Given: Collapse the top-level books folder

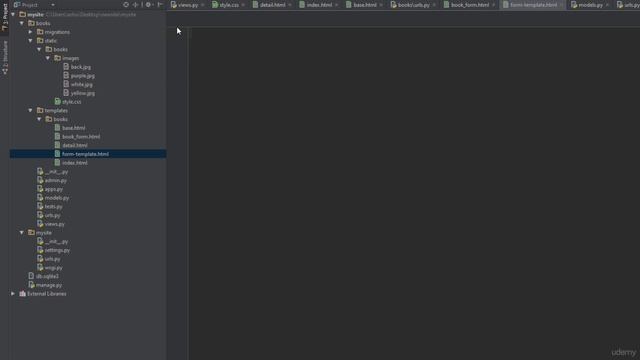Looking at the screenshot, I should (22, 23).
